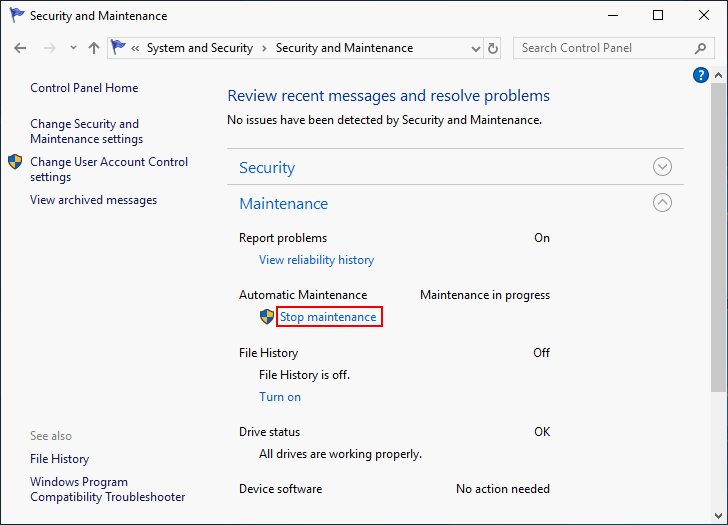
Task: Maximize the Security and Maintenance window
Action: pyautogui.click(x=658, y=15)
